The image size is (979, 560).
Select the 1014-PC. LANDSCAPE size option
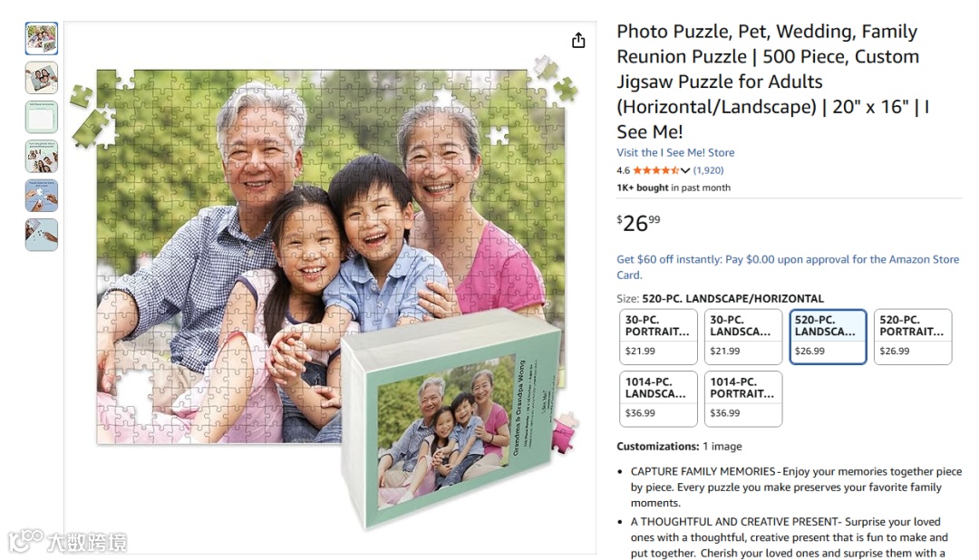pyautogui.click(x=658, y=399)
